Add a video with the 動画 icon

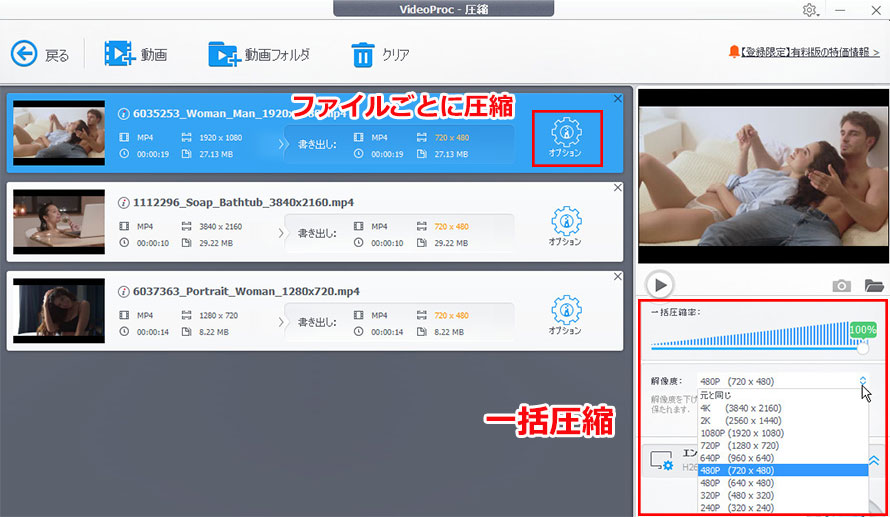(x=119, y=54)
